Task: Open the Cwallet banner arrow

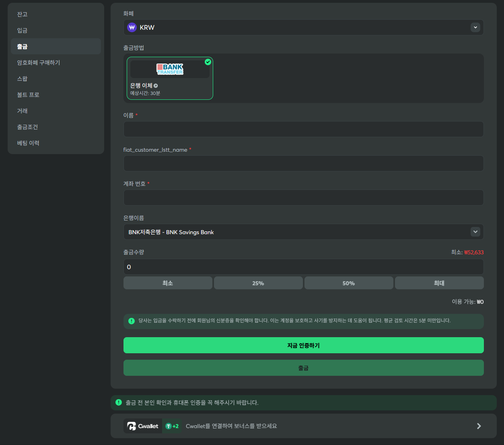Action: tap(479, 426)
